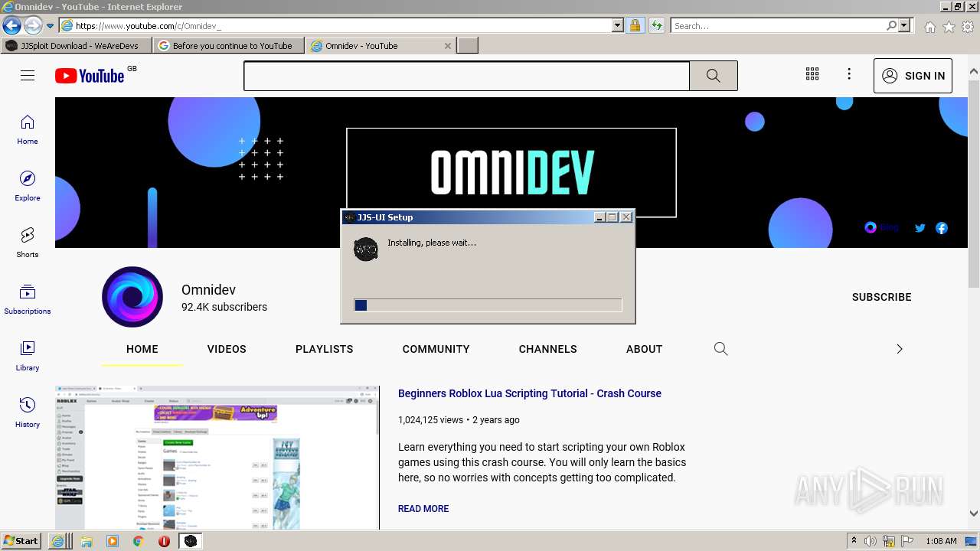Screen dimensions: 980x551
Task: Select the VIDEOS channel tab
Action: (227, 349)
